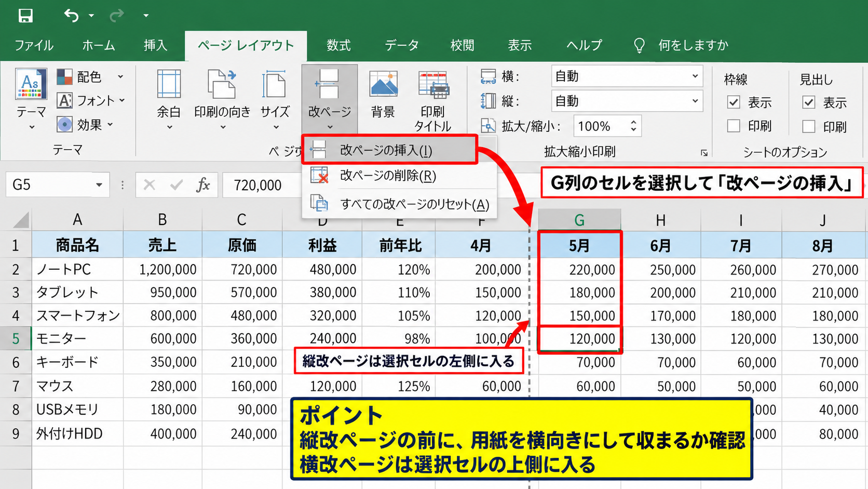
Task: Choose 改ページの削除(R) menu item
Action: pyautogui.click(x=399, y=176)
